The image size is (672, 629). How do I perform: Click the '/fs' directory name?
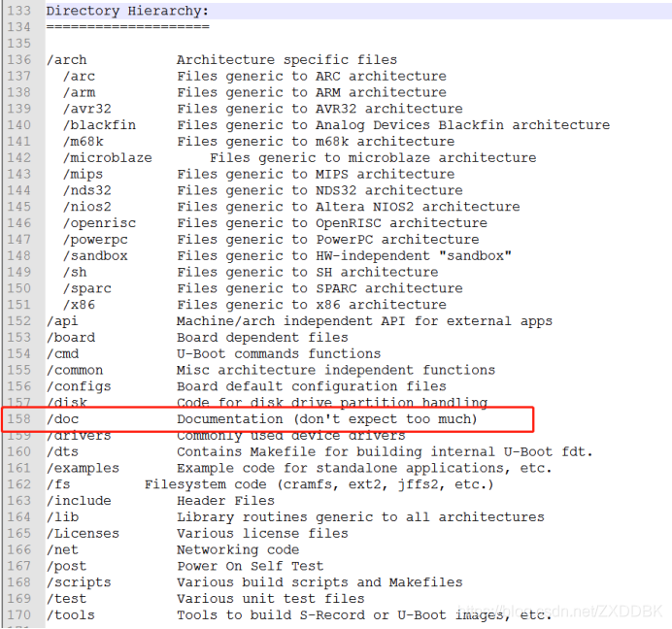pos(58,484)
